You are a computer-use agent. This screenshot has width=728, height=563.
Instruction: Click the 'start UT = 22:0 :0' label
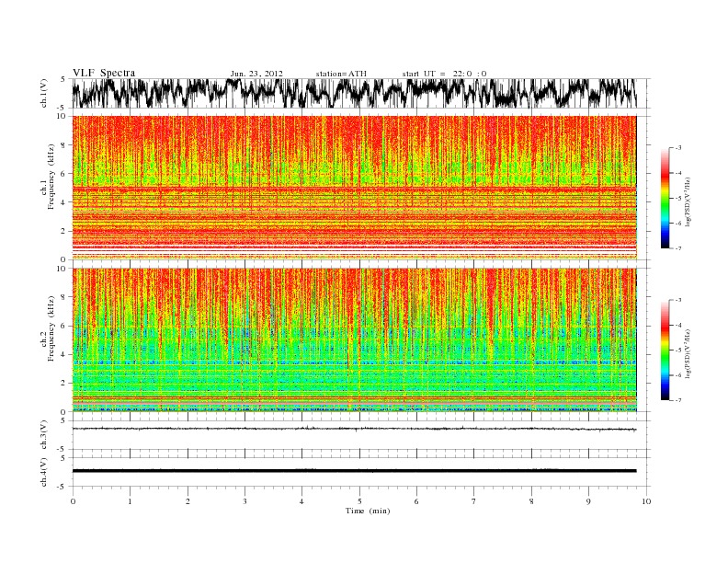[x=444, y=74]
